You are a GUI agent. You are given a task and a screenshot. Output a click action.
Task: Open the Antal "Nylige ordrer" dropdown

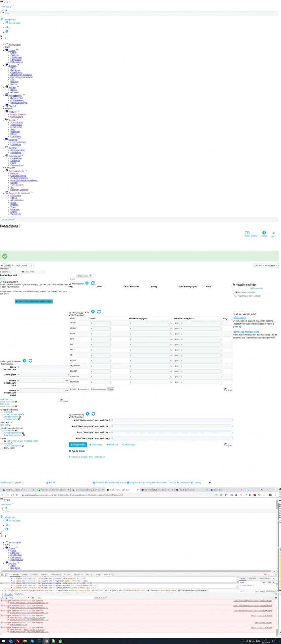(x=172, y=420)
